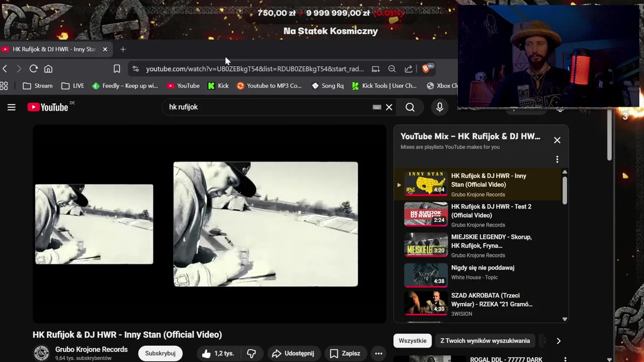This screenshot has width=644, height=362.
Task: Click the video title Inny Stan text
Action: pos(127,335)
